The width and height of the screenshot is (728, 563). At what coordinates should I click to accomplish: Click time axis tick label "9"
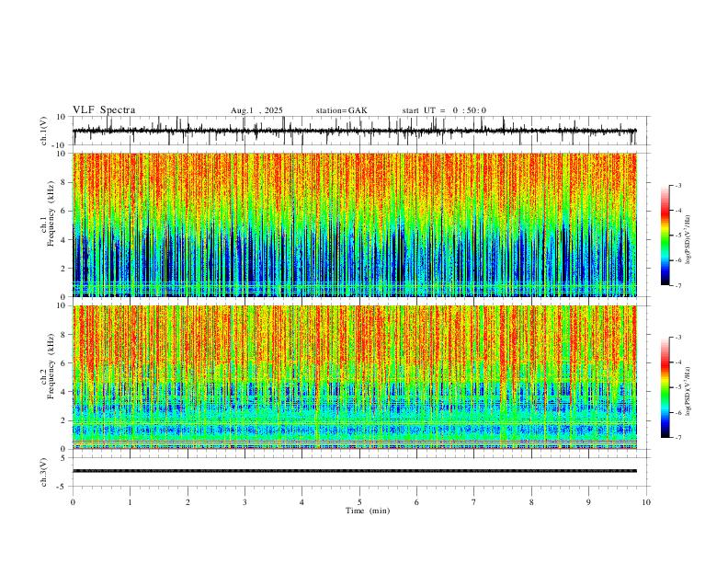pos(588,502)
